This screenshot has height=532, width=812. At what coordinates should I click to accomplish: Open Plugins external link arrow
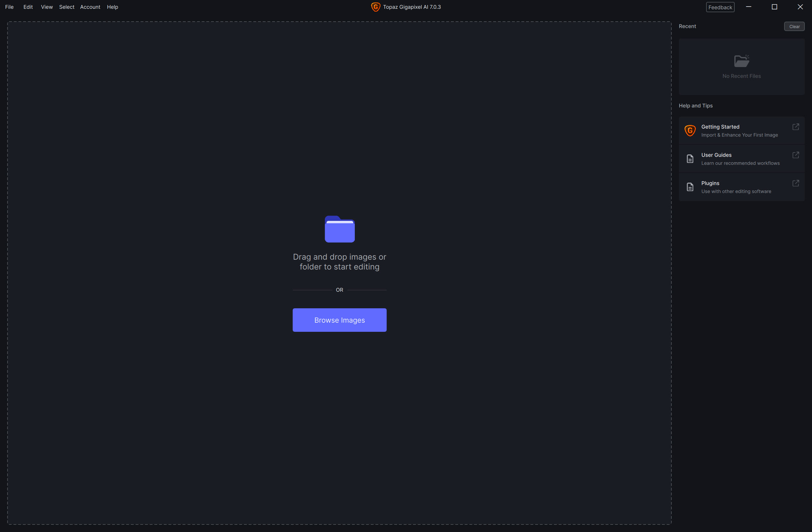coord(795,183)
